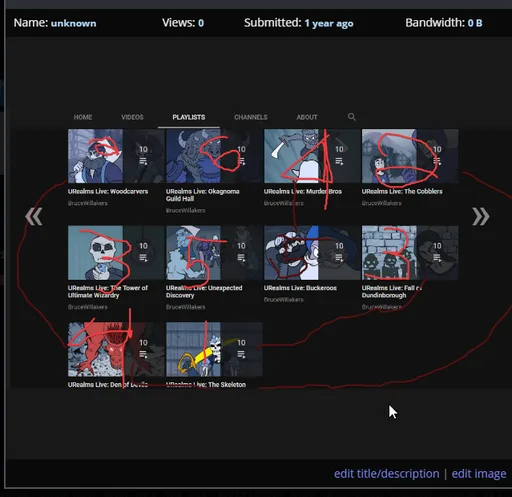Click the unknown name value
The width and height of the screenshot is (512, 497).
point(74,23)
